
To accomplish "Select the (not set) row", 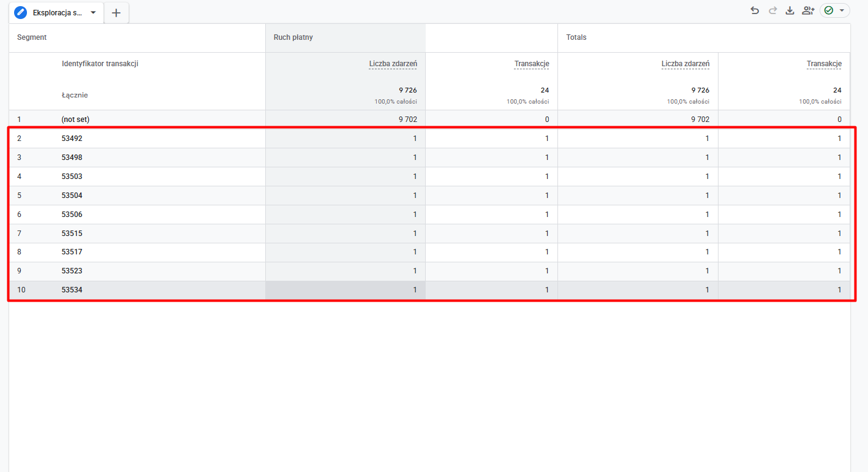I will [x=429, y=120].
